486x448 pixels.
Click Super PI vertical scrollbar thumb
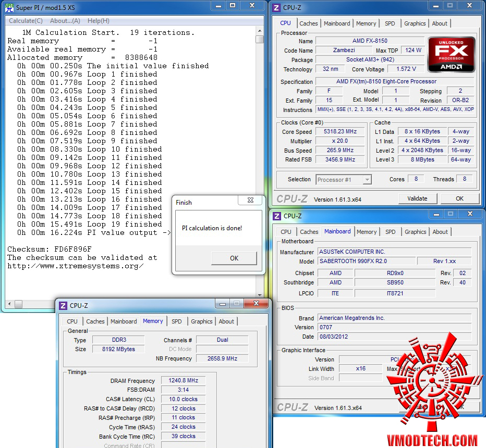[x=260, y=39]
